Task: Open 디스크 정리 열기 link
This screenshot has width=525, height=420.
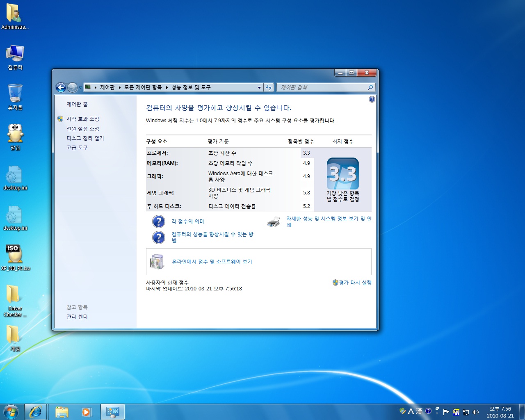Action: pos(85,138)
